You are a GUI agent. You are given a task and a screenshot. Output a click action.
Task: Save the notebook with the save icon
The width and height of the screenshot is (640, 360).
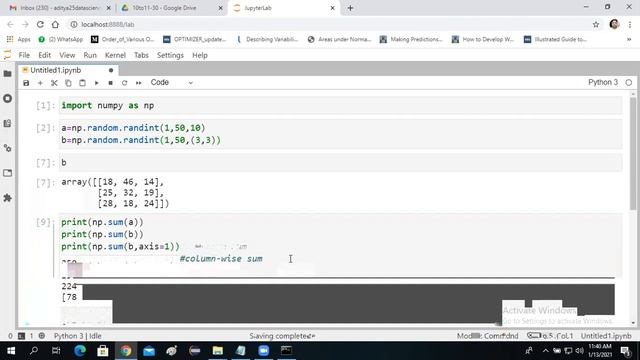26,83
